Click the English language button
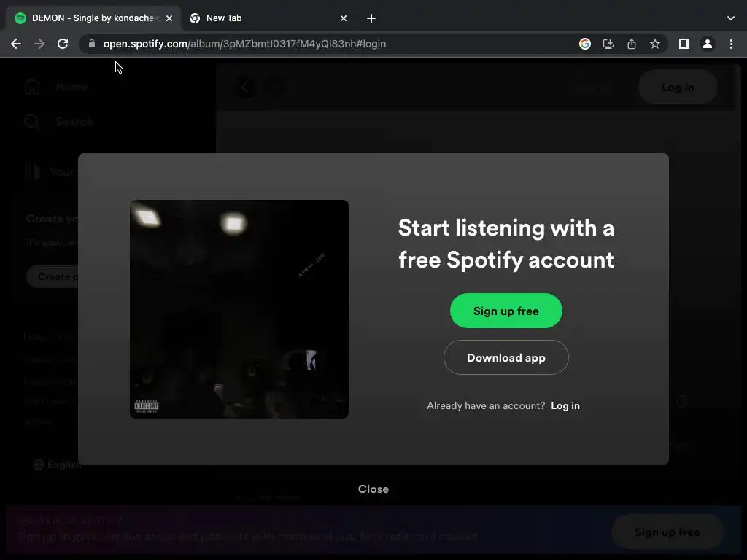The width and height of the screenshot is (747, 560). [57, 464]
